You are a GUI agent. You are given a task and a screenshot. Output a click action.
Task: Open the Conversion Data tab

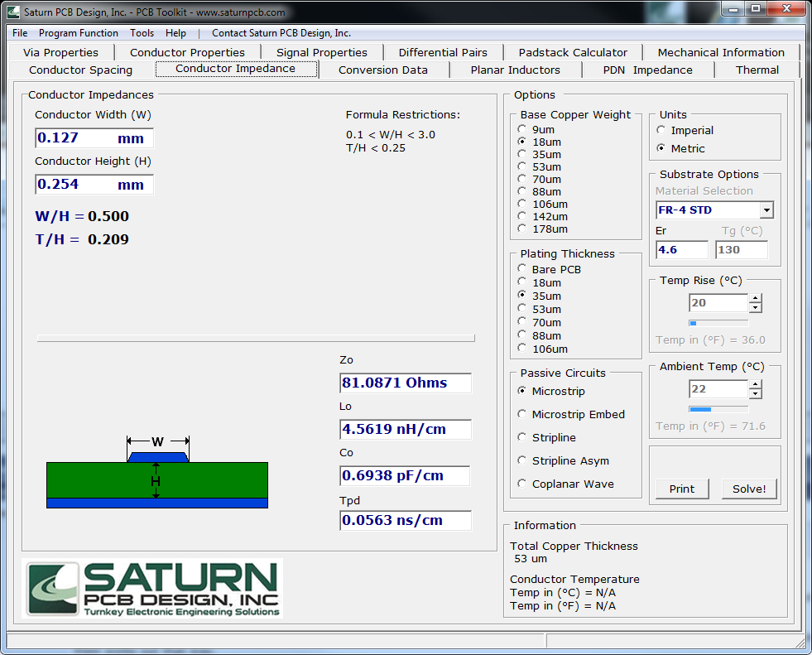(383, 70)
